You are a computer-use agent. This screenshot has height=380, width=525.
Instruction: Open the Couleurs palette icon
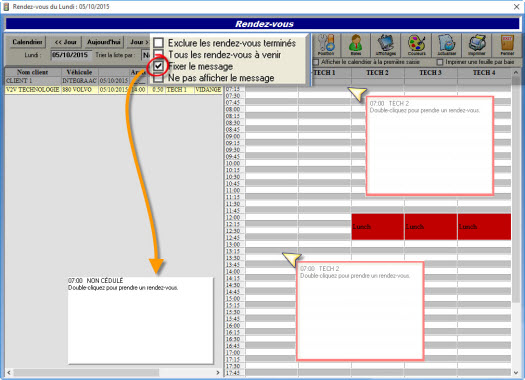pos(416,45)
